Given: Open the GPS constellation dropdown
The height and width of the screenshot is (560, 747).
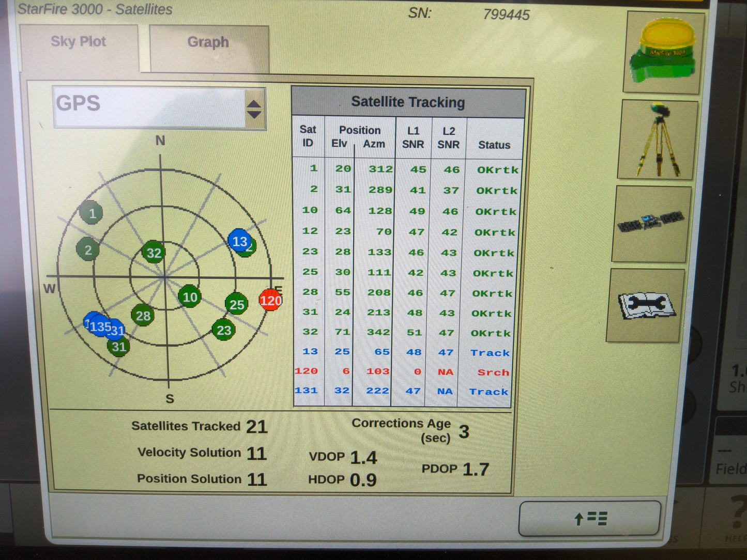Looking at the screenshot, I should [159, 108].
